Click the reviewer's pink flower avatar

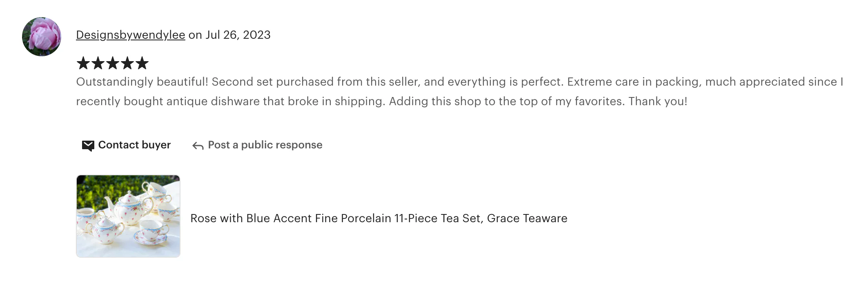point(42,37)
